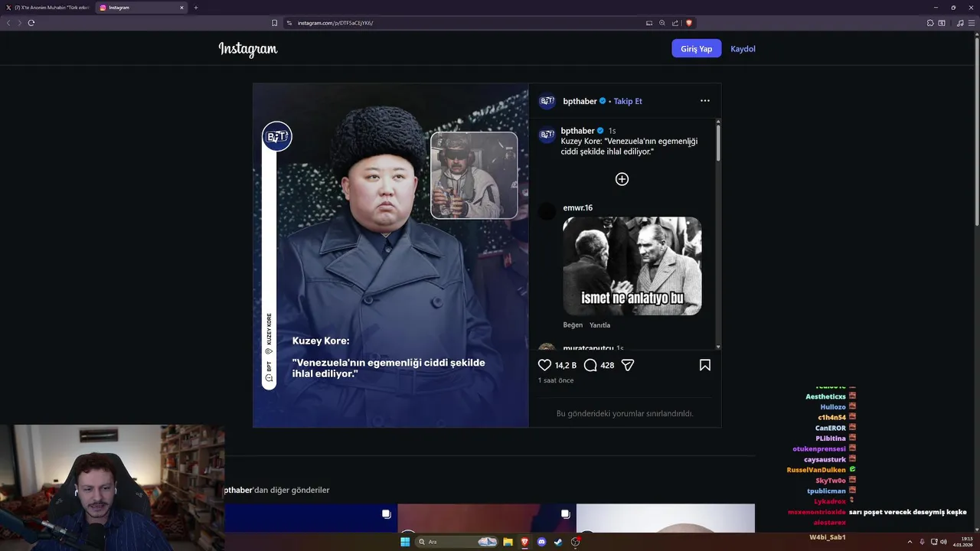Share the post with paper plane icon
The width and height of the screenshot is (980, 551).
pyautogui.click(x=628, y=365)
